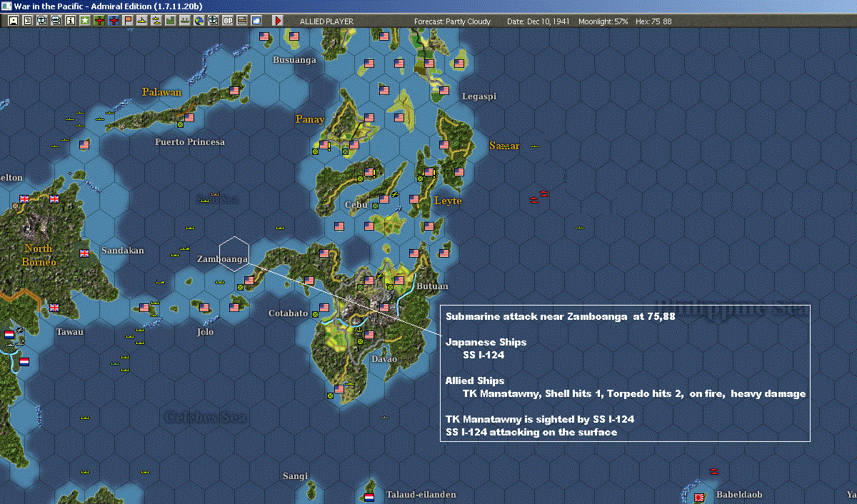Click the single yellow ship toolbar icon
The height and width of the screenshot is (504, 857).
142,21
